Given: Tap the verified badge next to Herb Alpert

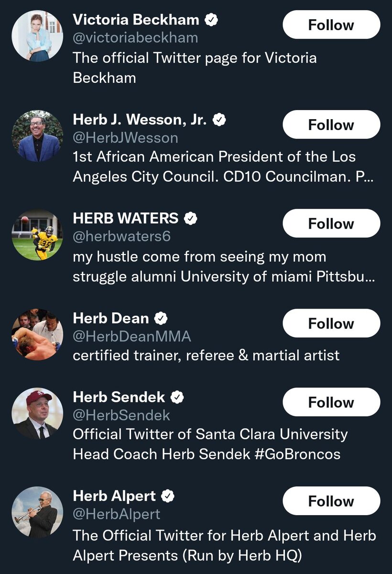Looking at the screenshot, I should [168, 496].
